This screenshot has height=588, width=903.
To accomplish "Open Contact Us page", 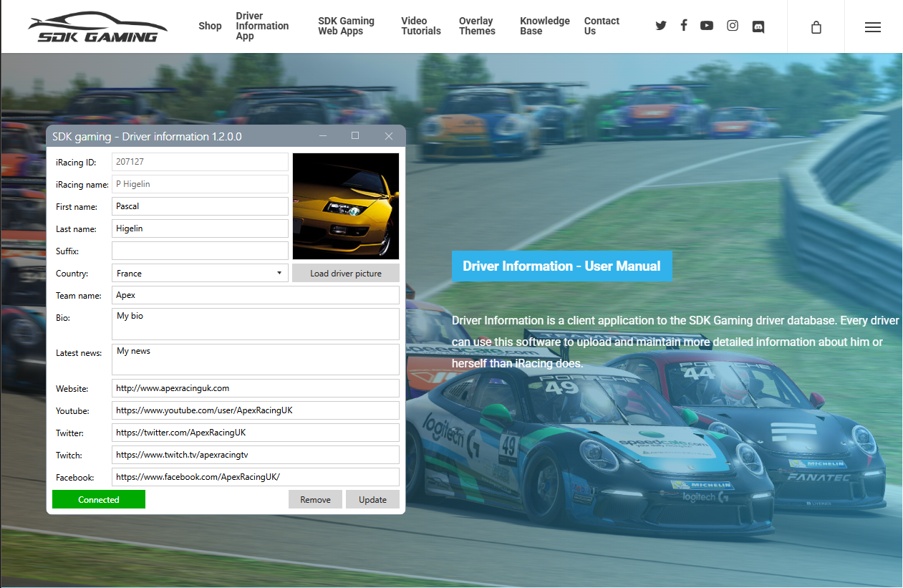I will (x=602, y=26).
